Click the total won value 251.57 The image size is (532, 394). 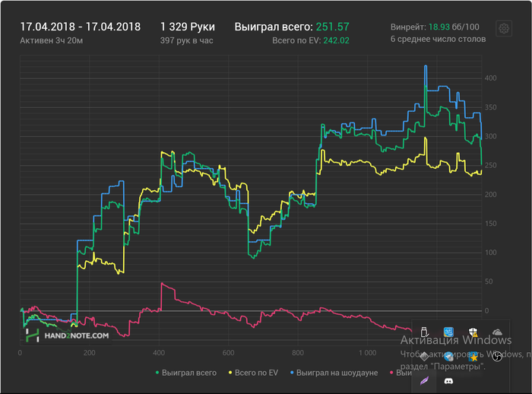(x=333, y=27)
